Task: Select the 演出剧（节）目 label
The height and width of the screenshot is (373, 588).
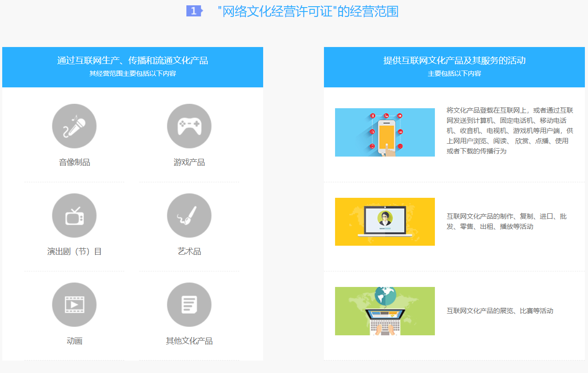Action: (x=74, y=251)
